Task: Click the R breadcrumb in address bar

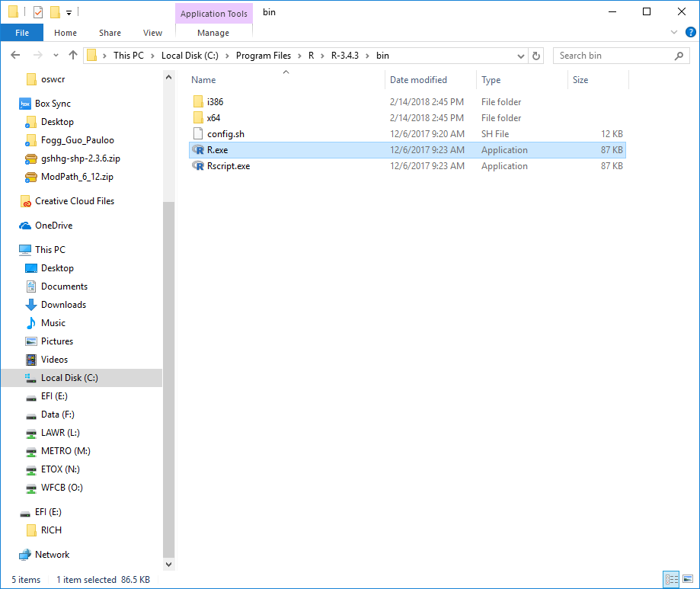Action: [311, 56]
